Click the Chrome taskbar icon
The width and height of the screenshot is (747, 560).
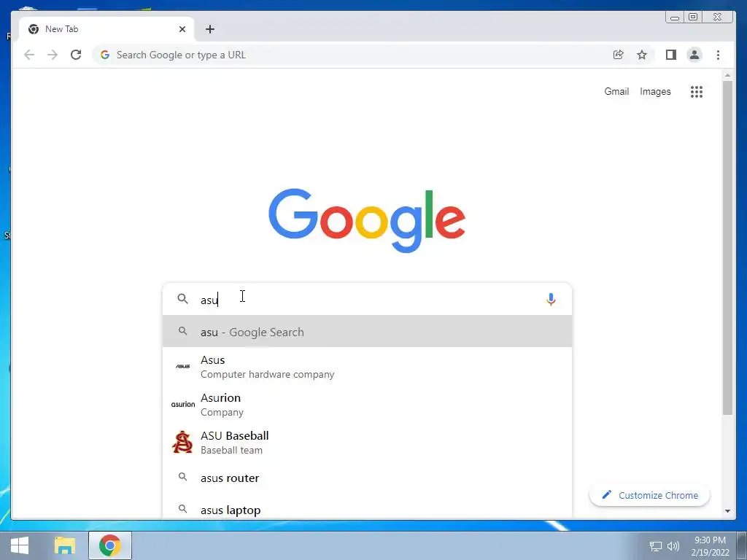(x=110, y=545)
